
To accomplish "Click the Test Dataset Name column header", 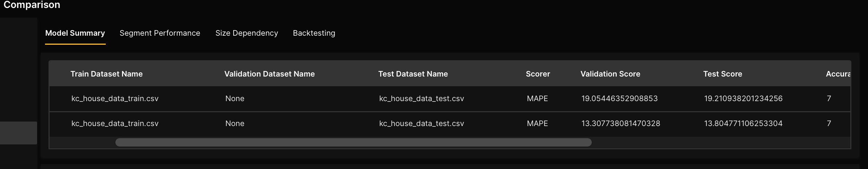I will click(x=413, y=74).
